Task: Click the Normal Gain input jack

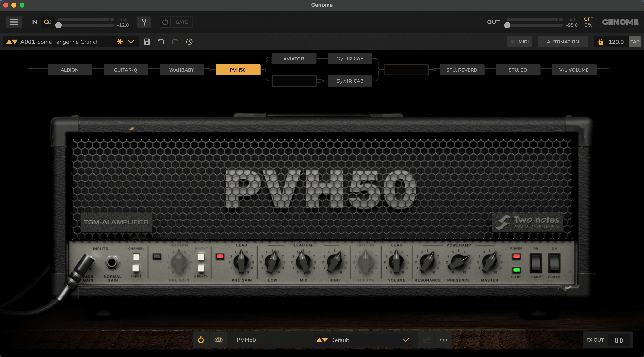Action: (x=112, y=262)
